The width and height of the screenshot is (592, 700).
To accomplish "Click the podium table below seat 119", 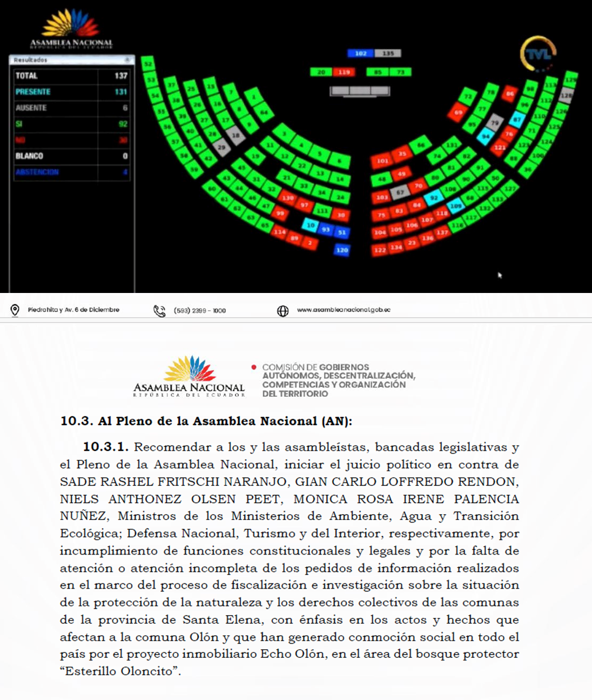I will click(x=360, y=91).
